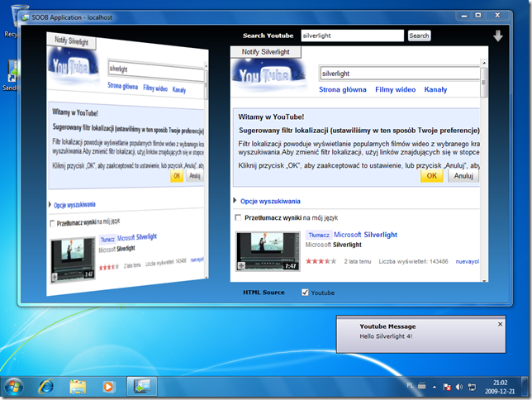Open Filmy wideo link in tilted left panel

(x=155, y=88)
